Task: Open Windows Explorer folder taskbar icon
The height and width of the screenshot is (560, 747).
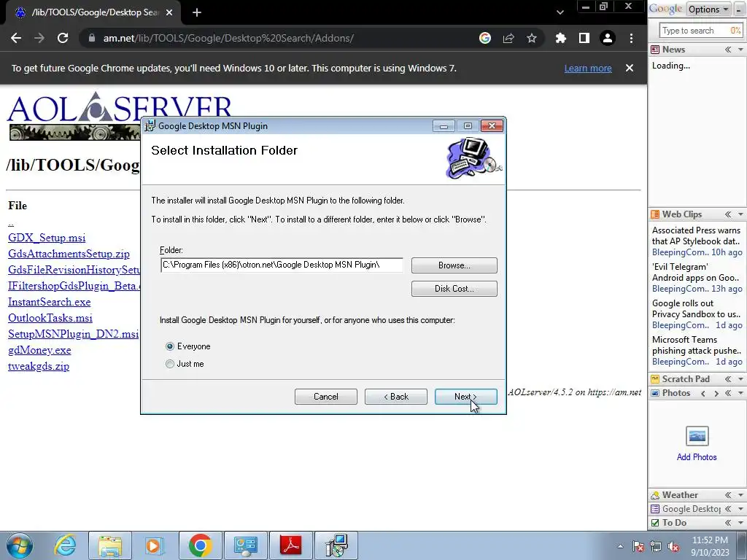Action: coord(110,545)
